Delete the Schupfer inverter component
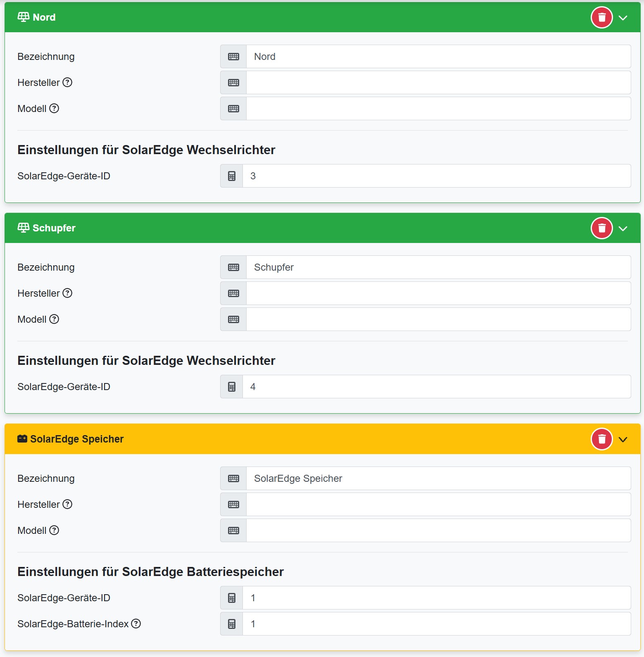644x657 pixels. point(601,228)
